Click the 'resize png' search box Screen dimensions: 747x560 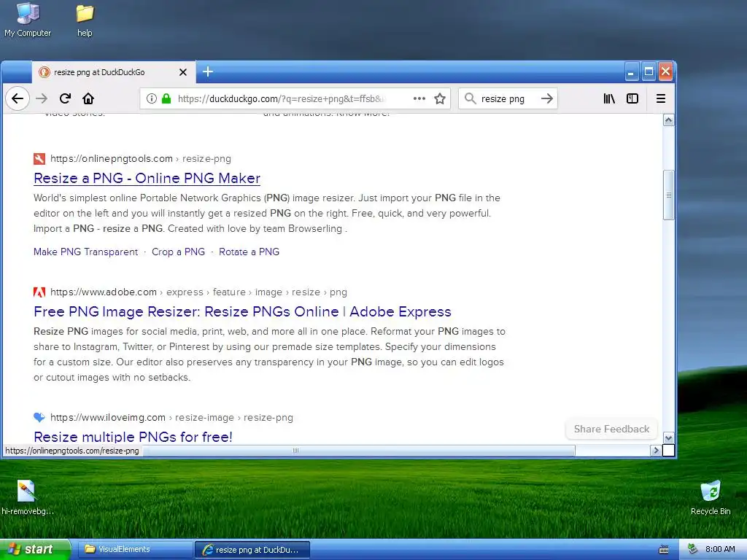[x=508, y=98]
